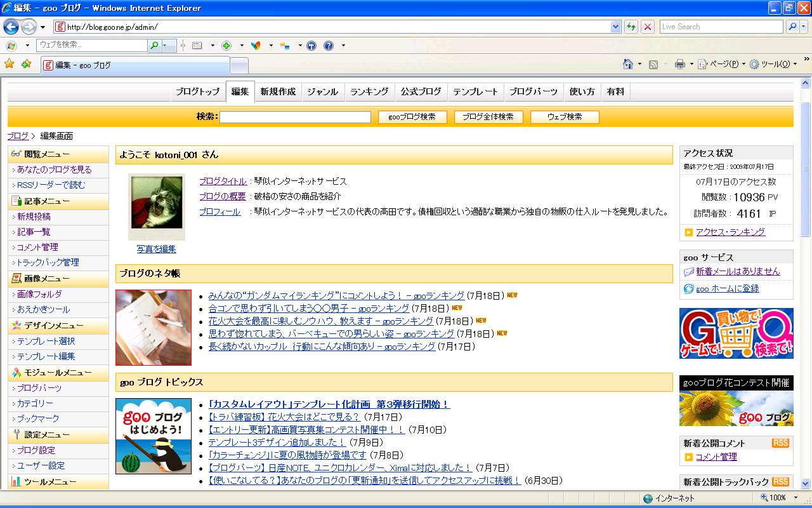Stop loading with the red X icon
Image resolution: width=812 pixels, height=508 pixels.
648,27
